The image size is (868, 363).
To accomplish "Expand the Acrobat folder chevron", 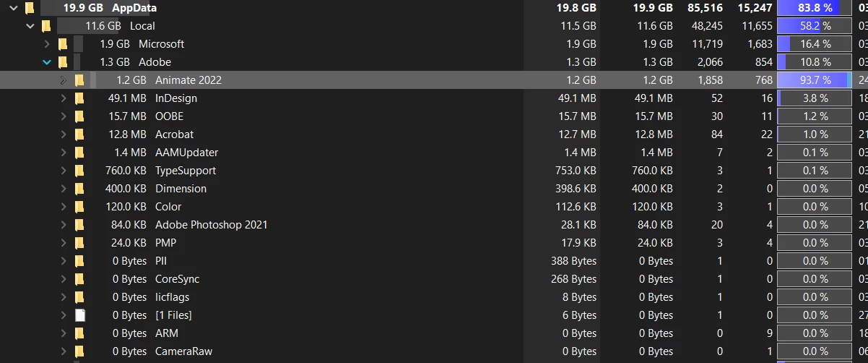I will point(63,134).
